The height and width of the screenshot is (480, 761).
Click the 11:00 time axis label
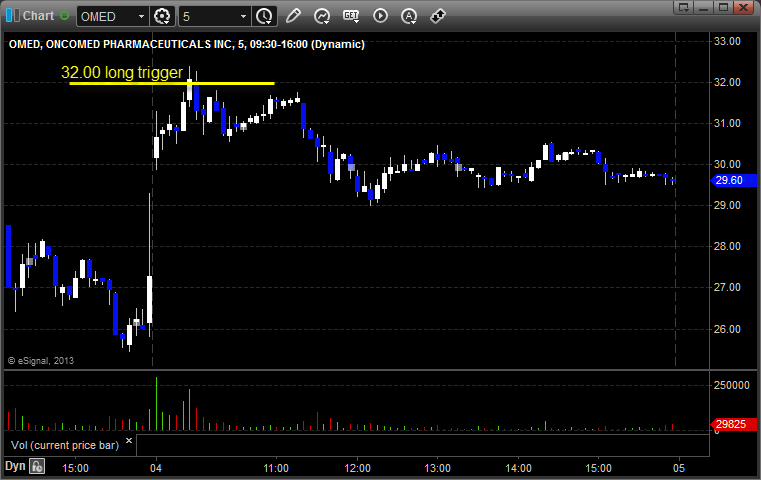276,468
